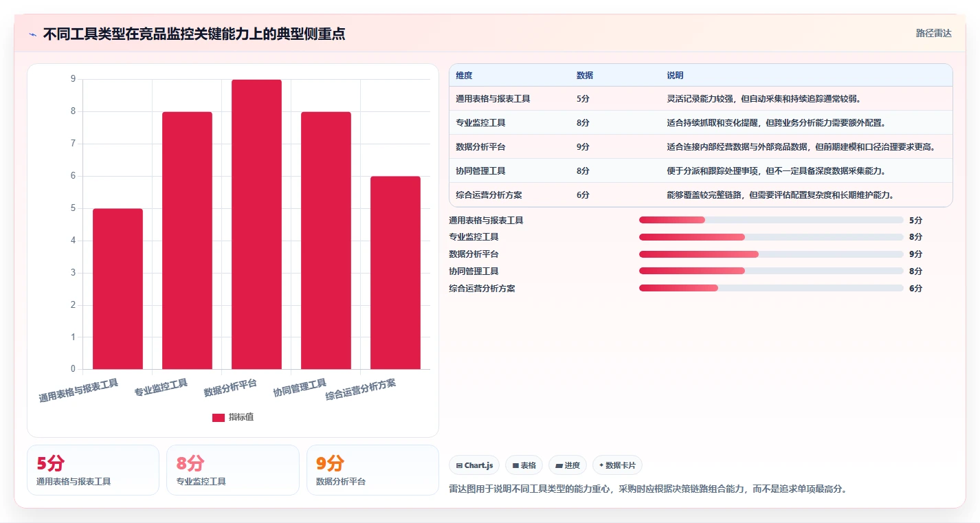
Task: Click the x-axis label 综合运营分析方案
Action: coord(361,390)
